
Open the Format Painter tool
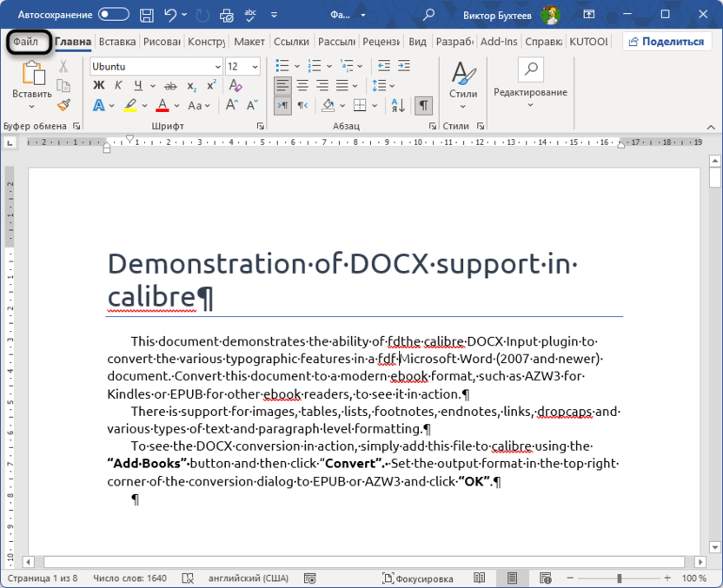(62, 103)
